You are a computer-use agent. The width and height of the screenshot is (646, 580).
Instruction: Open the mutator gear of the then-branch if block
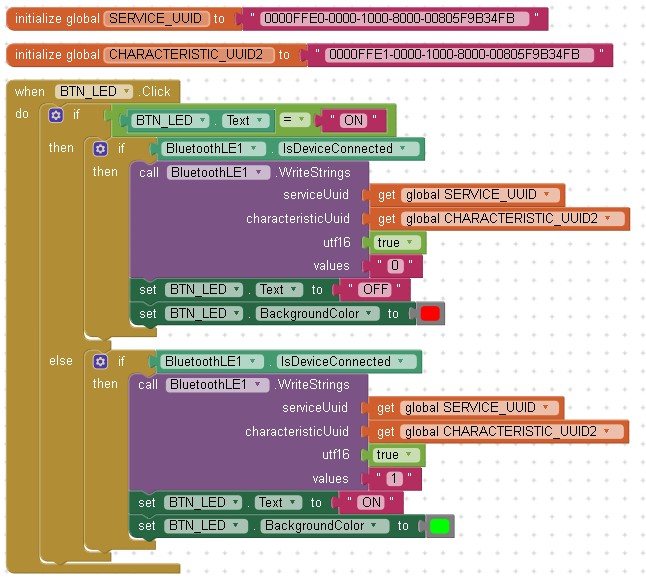(100, 149)
